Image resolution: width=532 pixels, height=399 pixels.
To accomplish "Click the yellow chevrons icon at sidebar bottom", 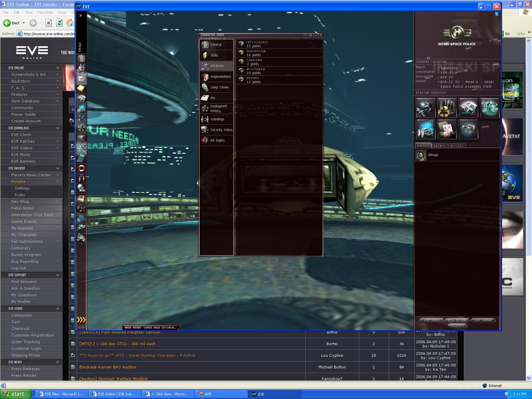I will click(81, 320).
